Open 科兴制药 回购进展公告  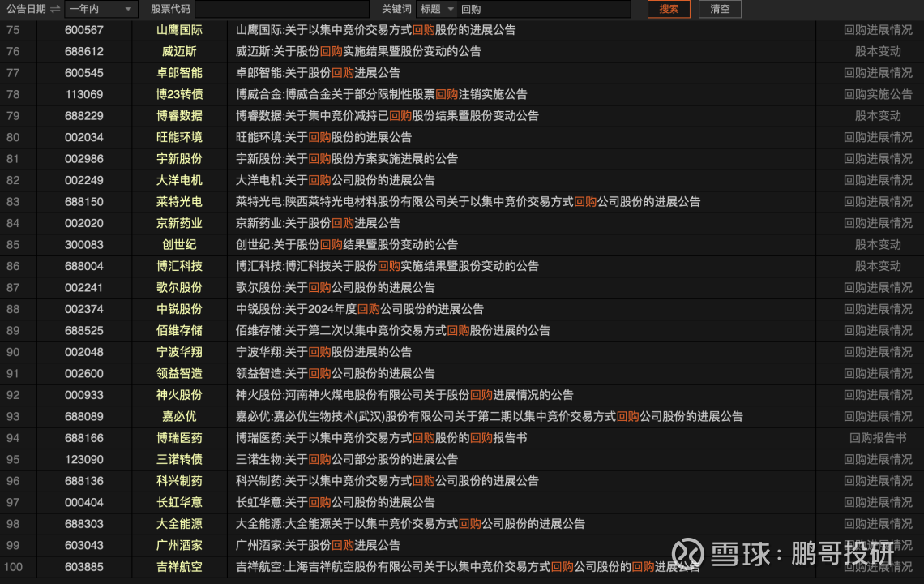[x=387, y=481]
